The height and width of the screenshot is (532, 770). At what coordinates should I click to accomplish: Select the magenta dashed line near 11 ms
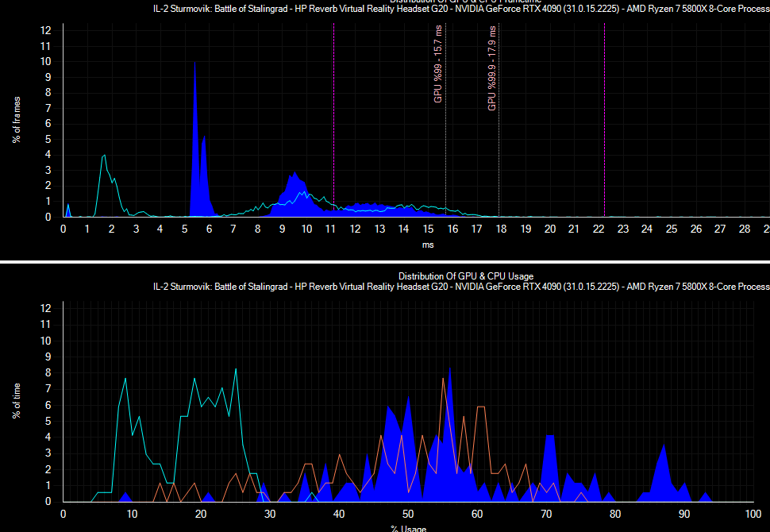click(x=333, y=119)
